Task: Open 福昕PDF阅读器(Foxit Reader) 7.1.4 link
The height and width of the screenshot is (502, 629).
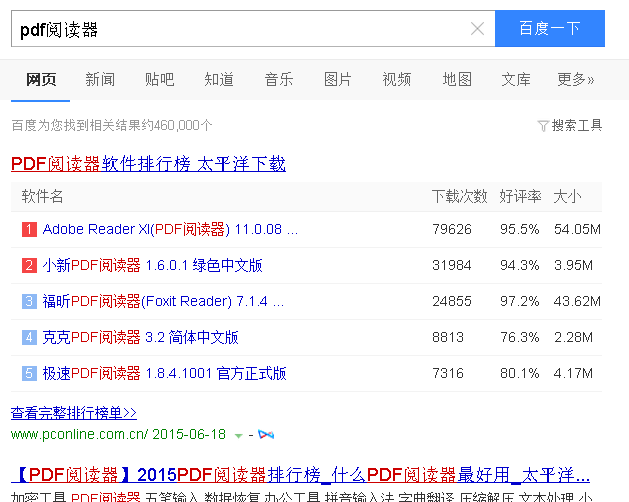Action: (163, 301)
